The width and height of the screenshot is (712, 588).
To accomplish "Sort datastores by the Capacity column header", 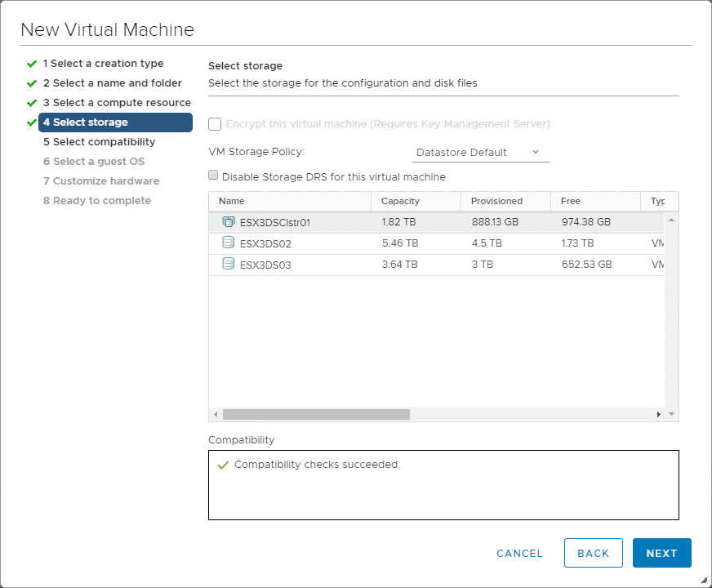I will coord(400,201).
